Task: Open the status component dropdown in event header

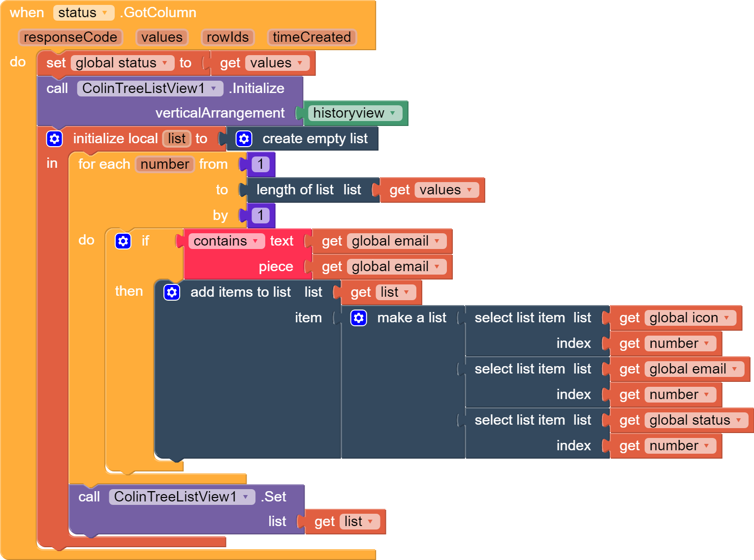Action: 104,13
